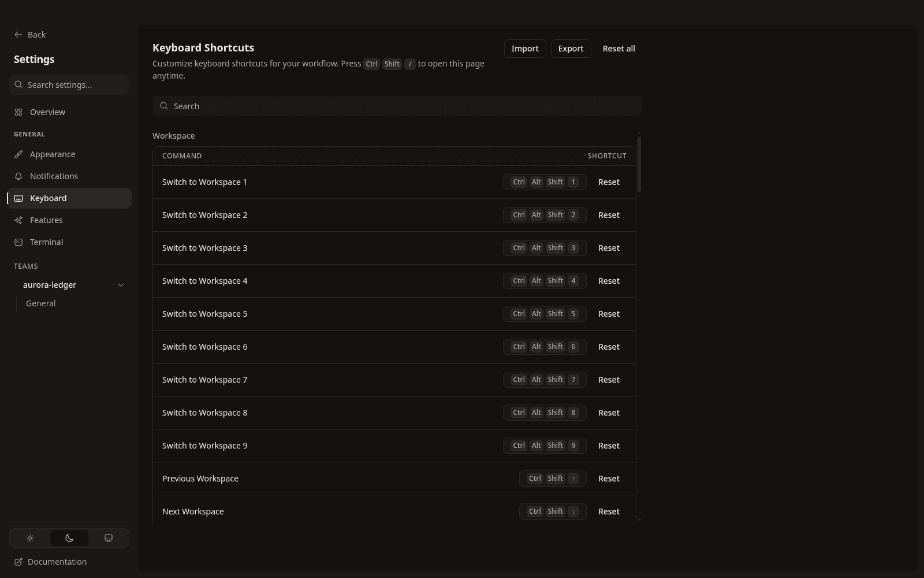Click scrollbar down arrow of shortcuts list

(x=639, y=520)
